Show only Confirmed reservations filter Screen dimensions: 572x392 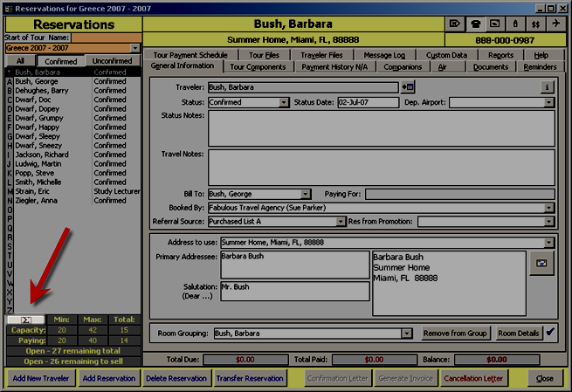(x=61, y=61)
